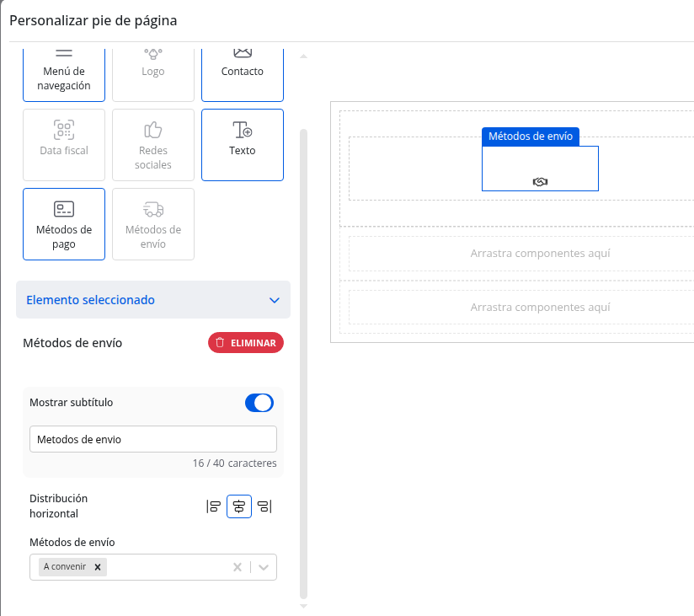Remove the A convenir tag
The width and height of the screenshot is (694, 616).
pyautogui.click(x=98, y=567)
